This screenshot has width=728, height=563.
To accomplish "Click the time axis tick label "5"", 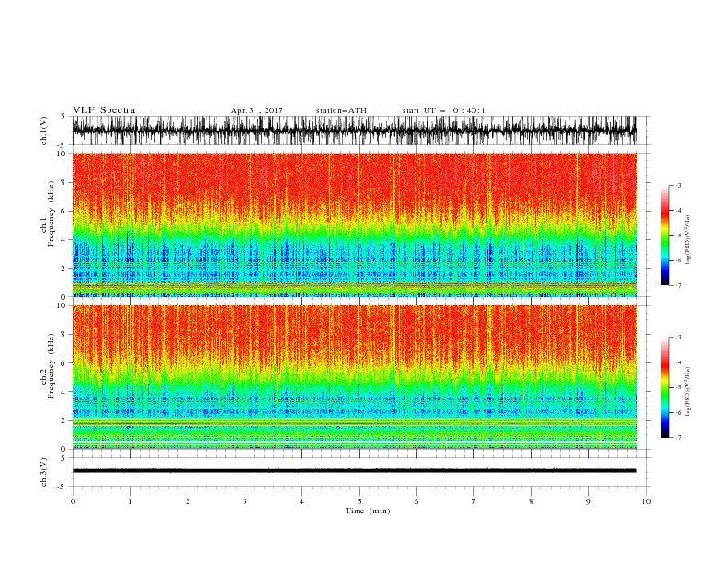I will (359, 501).
